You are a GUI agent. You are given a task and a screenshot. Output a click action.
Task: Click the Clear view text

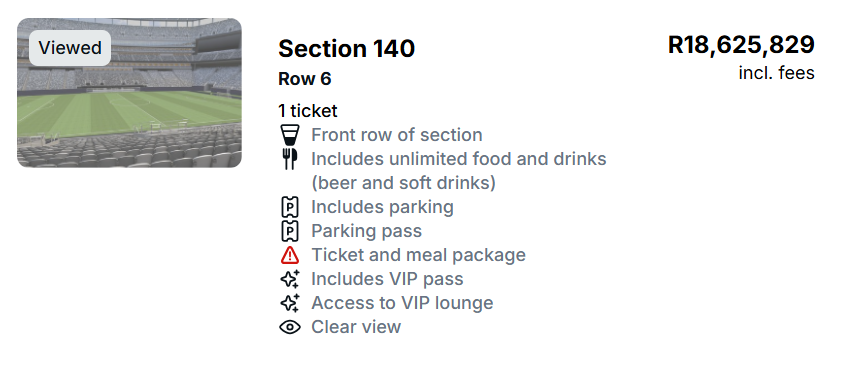(x=356, y=327)
